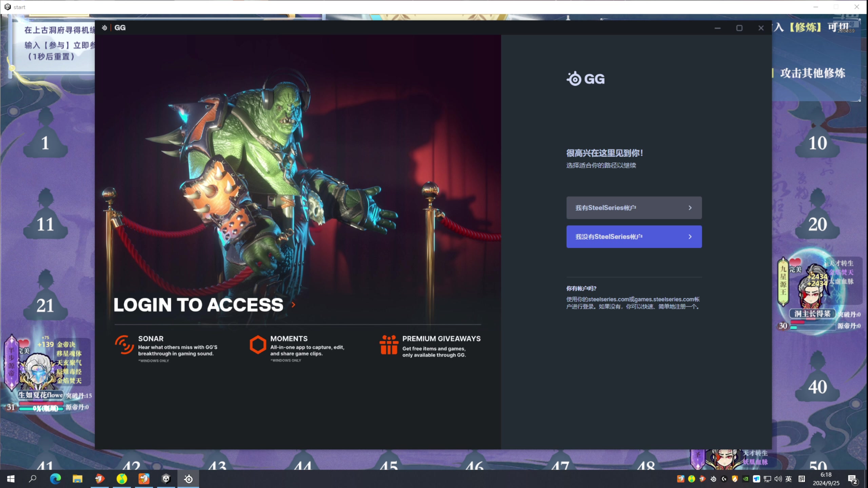Minimize the background start window
This screenshot has width=868, height=488.
point(816,7)
